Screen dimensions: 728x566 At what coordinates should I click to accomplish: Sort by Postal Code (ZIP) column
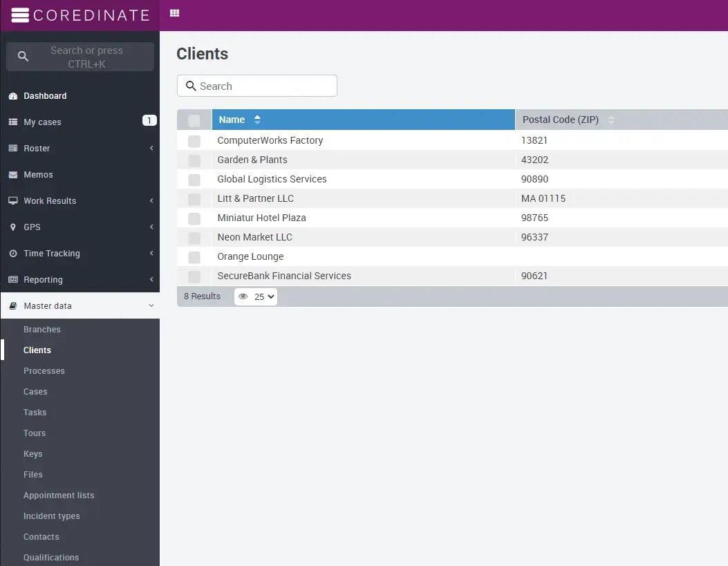[x=561, y=120]
